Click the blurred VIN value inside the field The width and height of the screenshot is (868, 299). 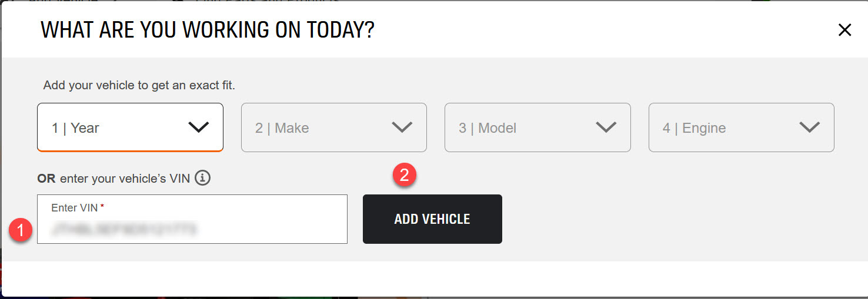point(124,229)
